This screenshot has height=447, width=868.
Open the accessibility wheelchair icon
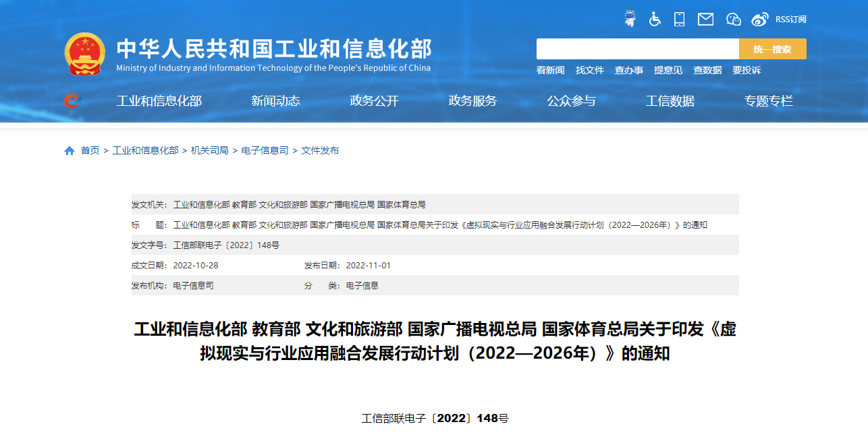click(655, 19)
